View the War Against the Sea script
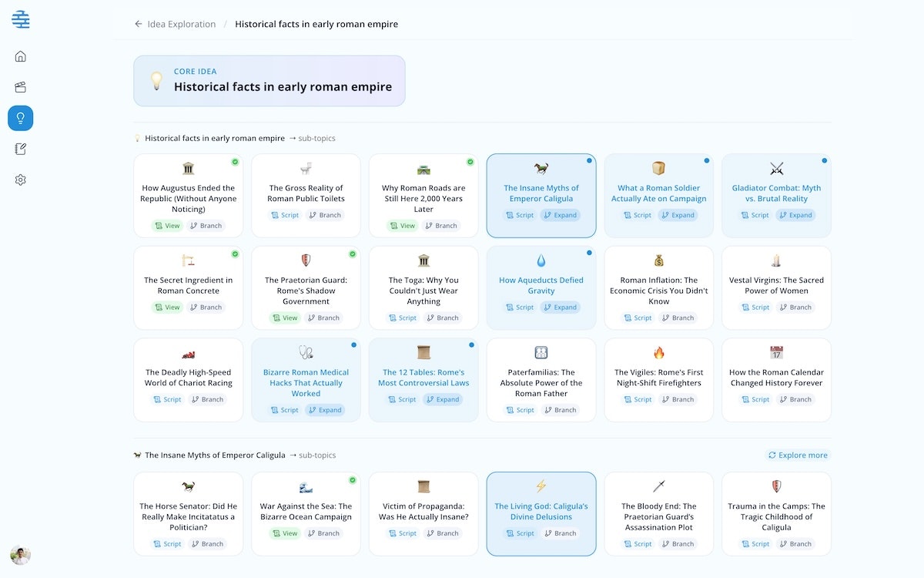The image size is (924, 578). (x=285, y=533)
